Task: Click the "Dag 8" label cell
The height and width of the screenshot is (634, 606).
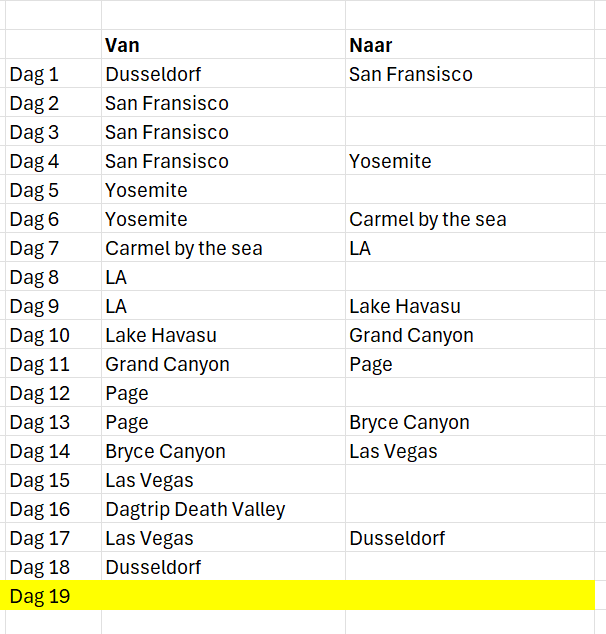Action: coord(35,277)
